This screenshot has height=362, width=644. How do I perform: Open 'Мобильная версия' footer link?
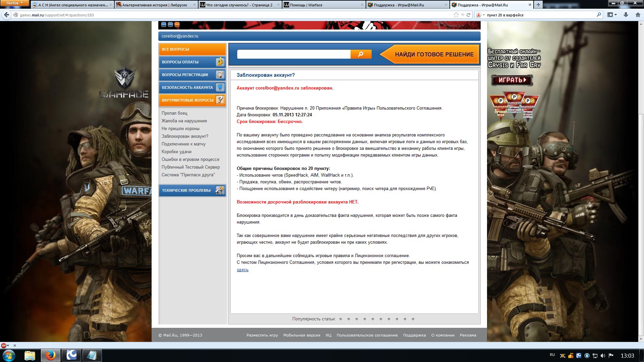pyautogui.click(x=302, y=335)
